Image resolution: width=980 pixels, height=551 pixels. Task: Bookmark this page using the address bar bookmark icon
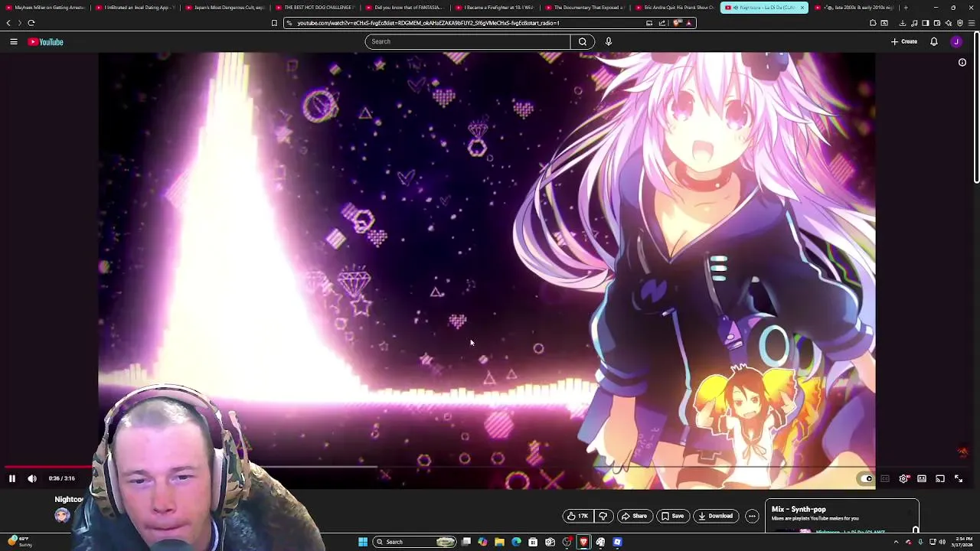coord(274,23)
